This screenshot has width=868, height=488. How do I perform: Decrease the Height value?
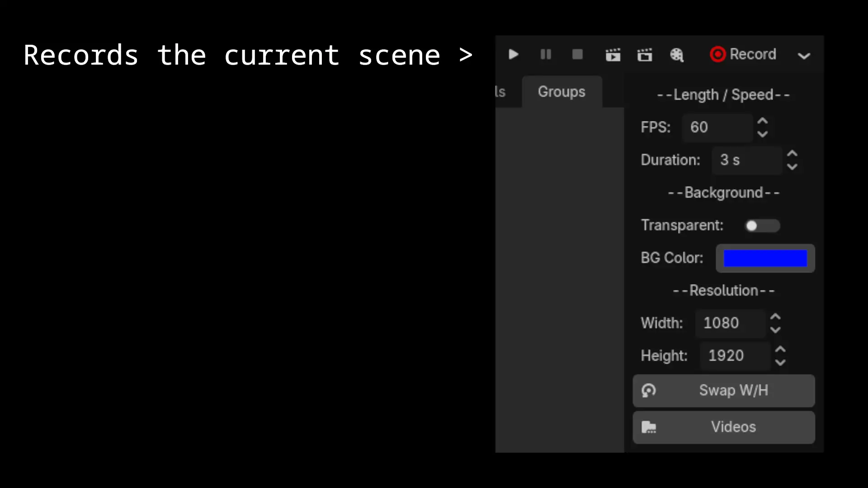[x=780, y=362]
